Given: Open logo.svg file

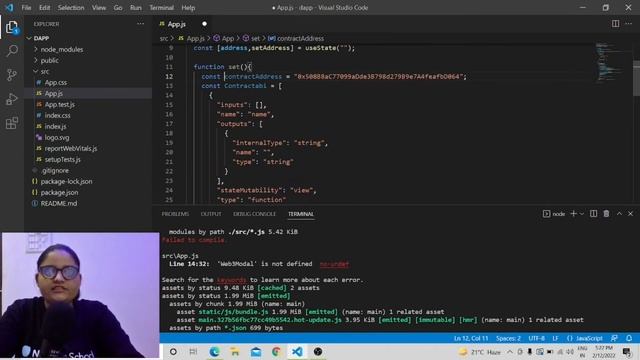Looking at the screenshot, I should pyautogui.click(x=57, y=138).
